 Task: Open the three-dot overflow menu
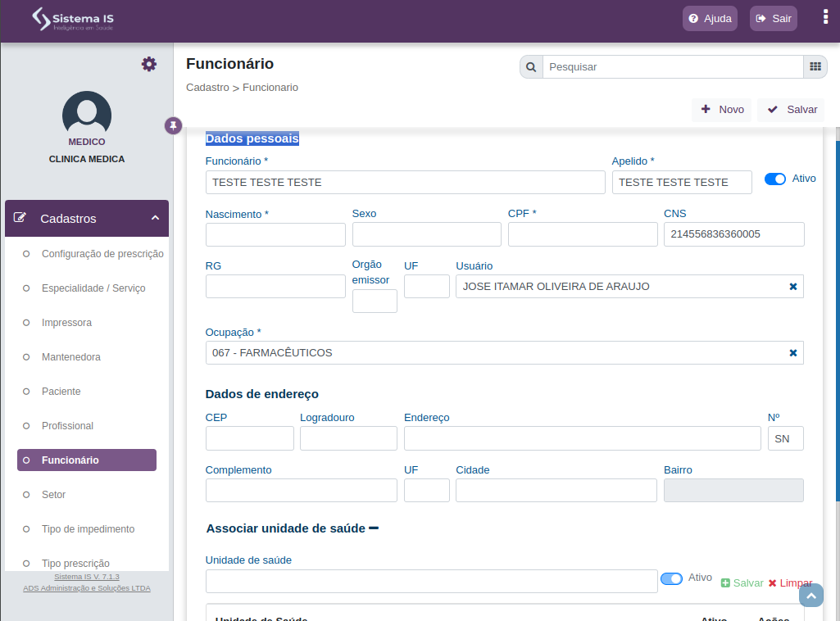[x=825, y=18]
